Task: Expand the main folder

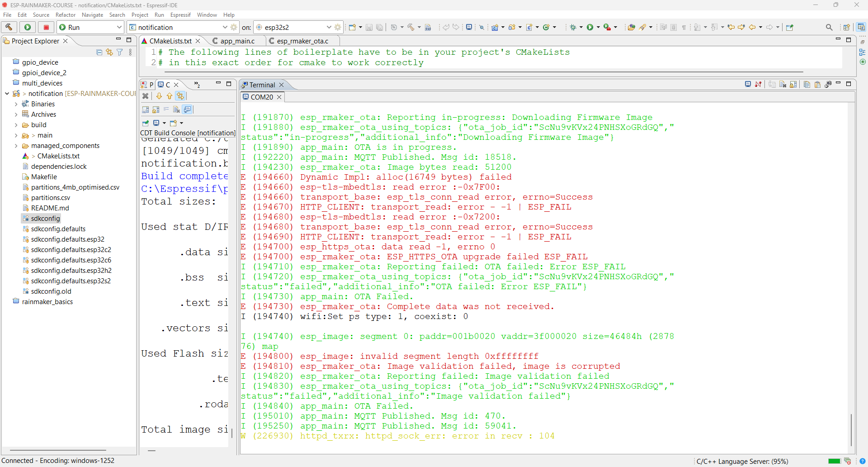Action: click(x=16, y=135)
